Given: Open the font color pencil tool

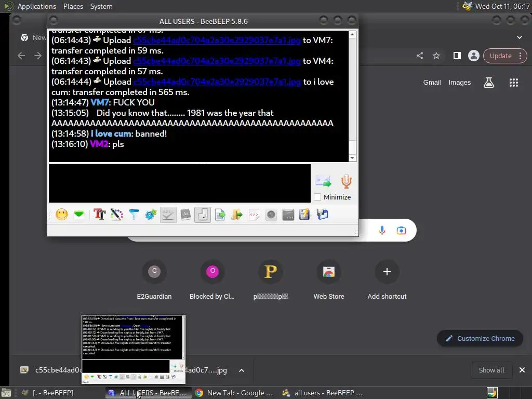Looking at the screenshot, I should pos(117,215).
